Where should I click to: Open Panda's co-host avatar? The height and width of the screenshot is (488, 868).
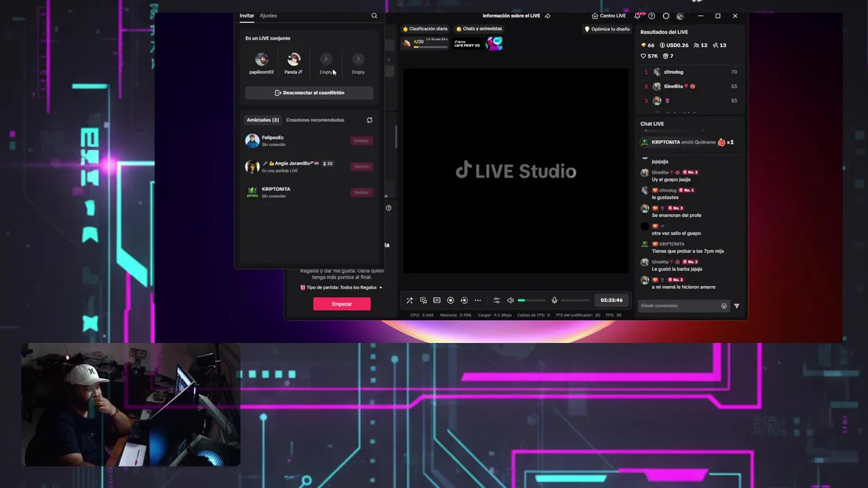click(x=294, y=60)
